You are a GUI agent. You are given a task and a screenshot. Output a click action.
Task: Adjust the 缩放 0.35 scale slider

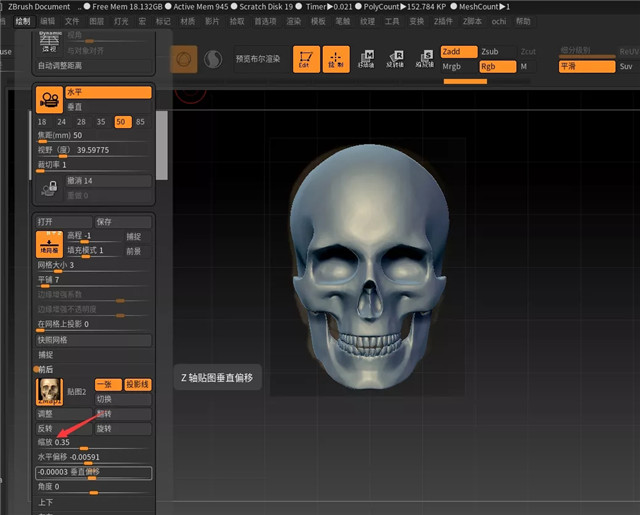(x=93, y=444)
